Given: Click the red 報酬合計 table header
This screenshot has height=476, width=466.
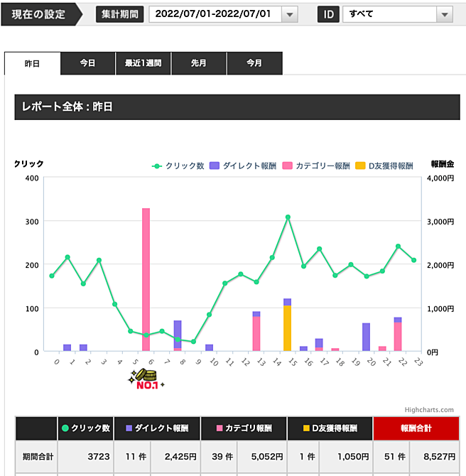Looking at the screenshot, I should (416, 428).
